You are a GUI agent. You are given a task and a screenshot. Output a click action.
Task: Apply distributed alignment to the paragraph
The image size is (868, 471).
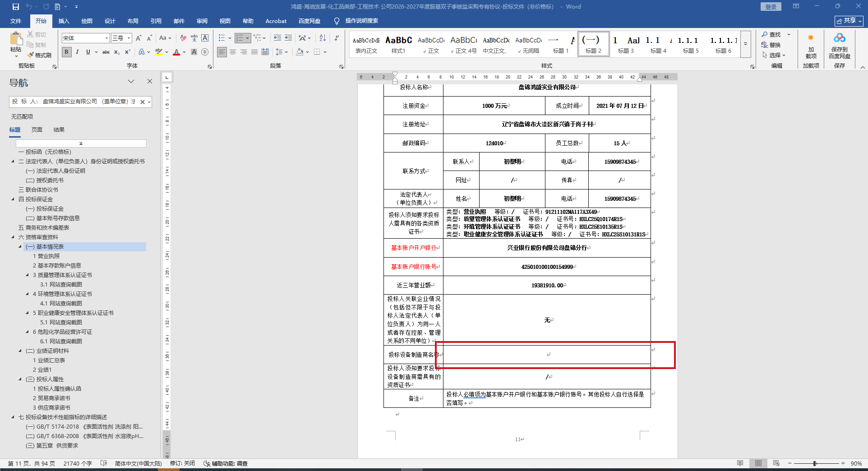(x=265, y=52)
